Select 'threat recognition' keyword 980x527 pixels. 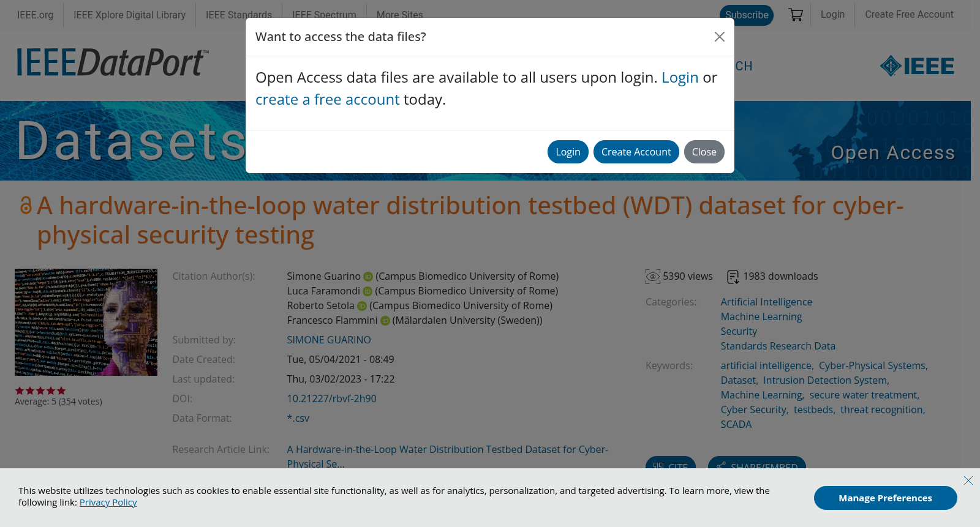[x=881, y=409]
